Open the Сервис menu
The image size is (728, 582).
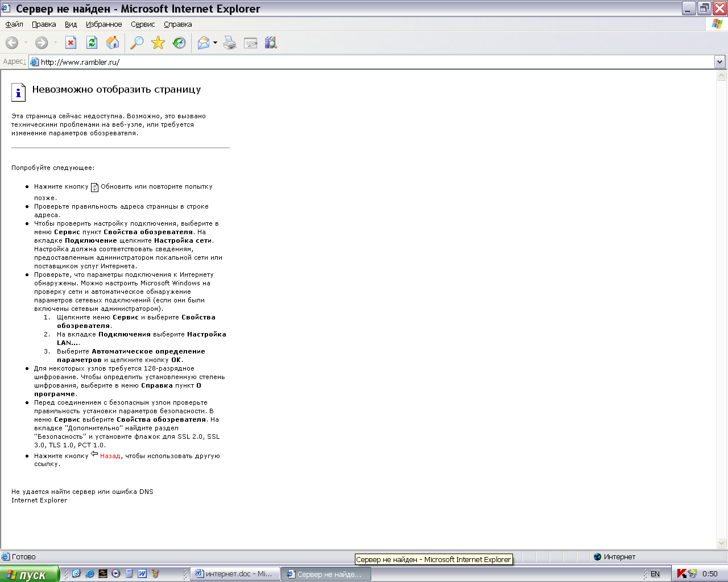pyautogui.click(x=143, y=24)
